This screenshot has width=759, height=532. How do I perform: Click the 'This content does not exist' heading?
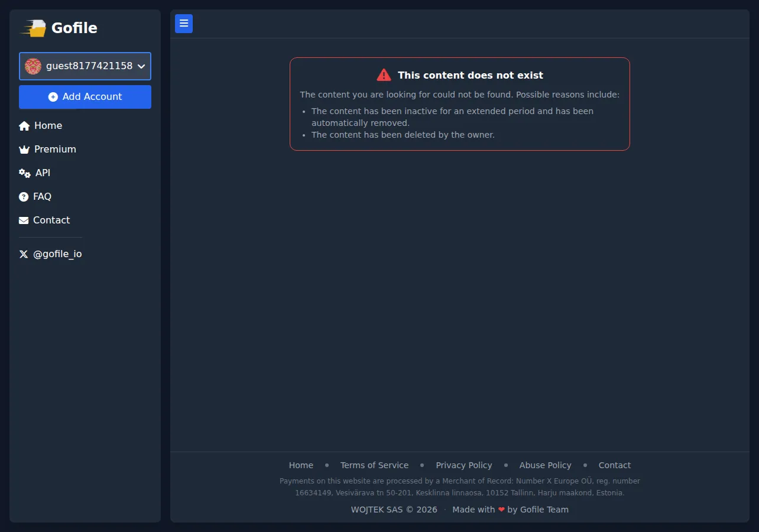point(471,75)
